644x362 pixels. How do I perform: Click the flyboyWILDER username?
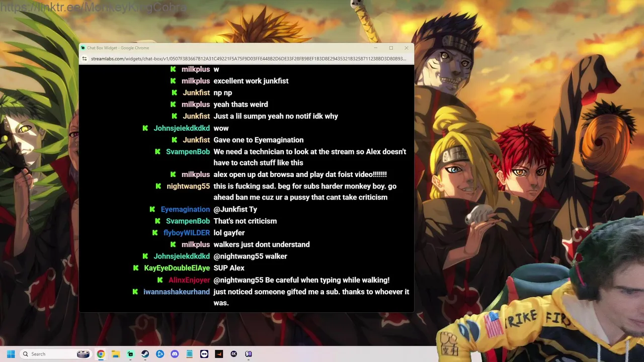pyautogui.click(x=187, y=233)
